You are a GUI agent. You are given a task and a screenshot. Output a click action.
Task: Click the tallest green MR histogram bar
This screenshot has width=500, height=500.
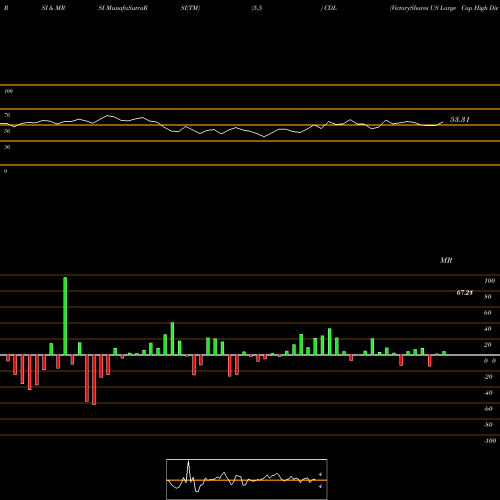click(65, 316)
